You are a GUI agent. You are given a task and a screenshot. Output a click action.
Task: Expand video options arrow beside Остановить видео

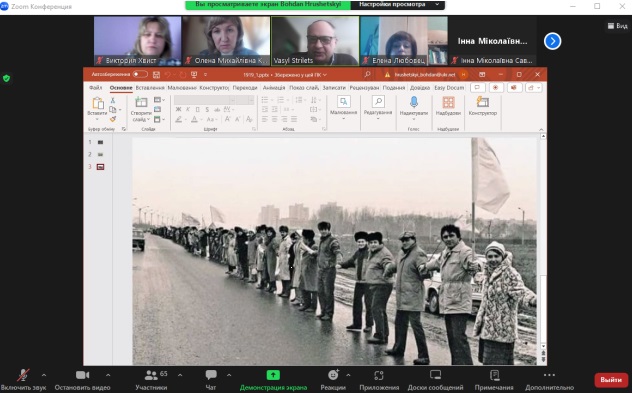click(108, 375)
